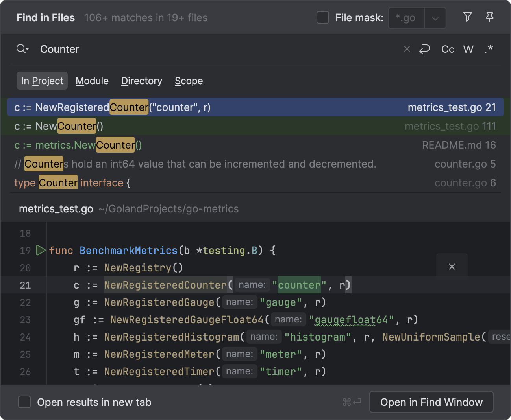
Task: Enable Open results in new tab
Action: [24, 402]
